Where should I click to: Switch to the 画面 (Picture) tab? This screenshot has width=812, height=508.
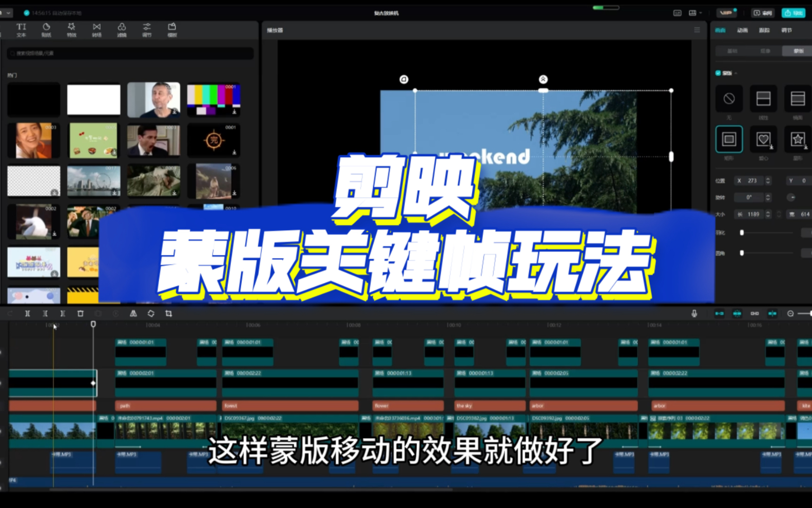[x=721, y=30]
